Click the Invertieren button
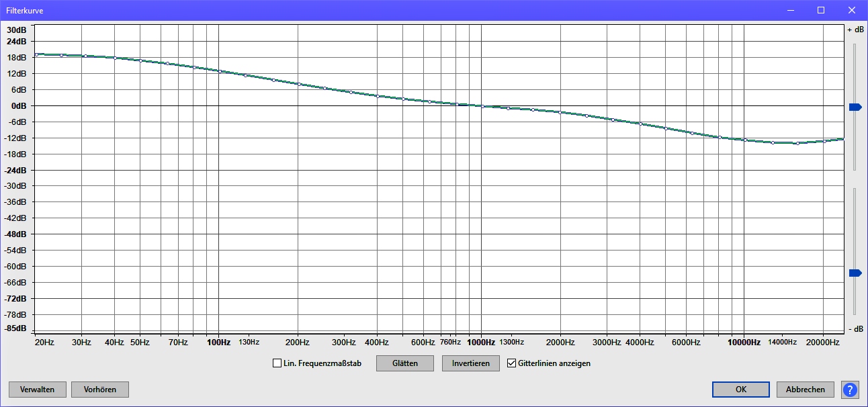The image size is (868, 407). click(x=470, y=363)
